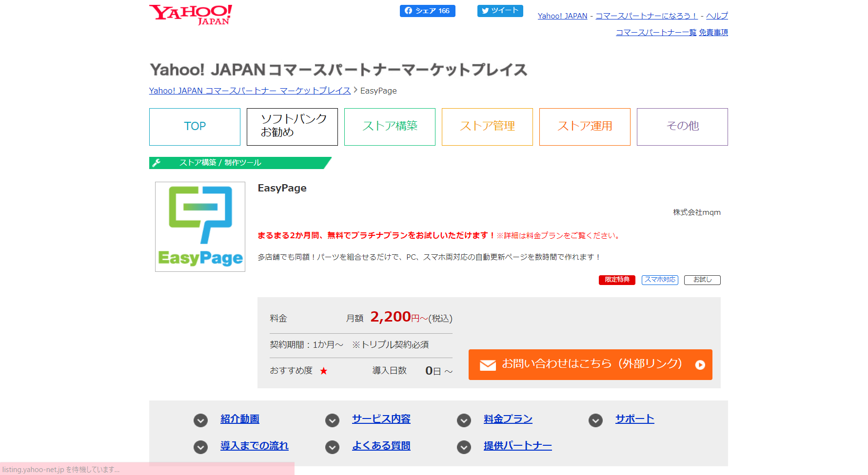Open the TOP tab
868x475 pixels.
[x=195, y=127]
